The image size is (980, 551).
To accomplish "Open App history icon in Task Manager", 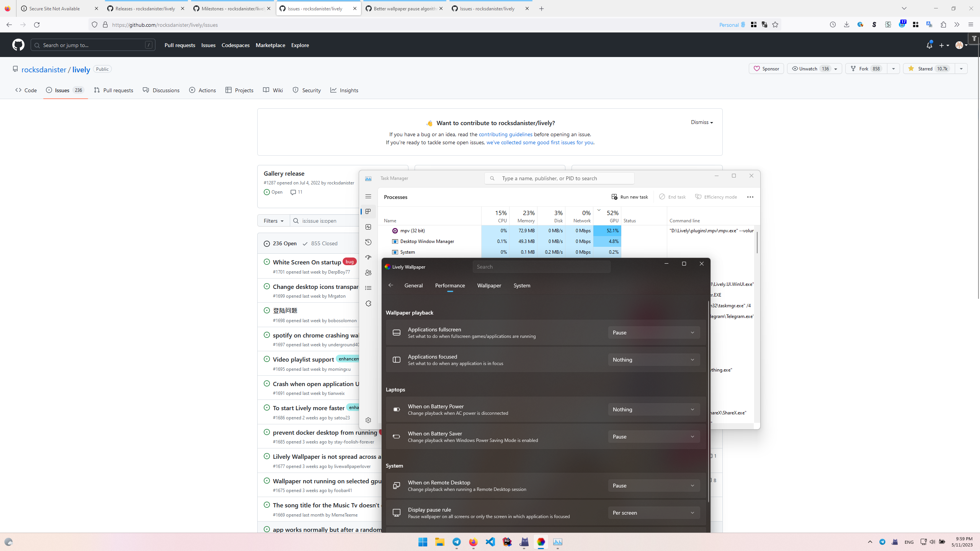I will [368, 242].
